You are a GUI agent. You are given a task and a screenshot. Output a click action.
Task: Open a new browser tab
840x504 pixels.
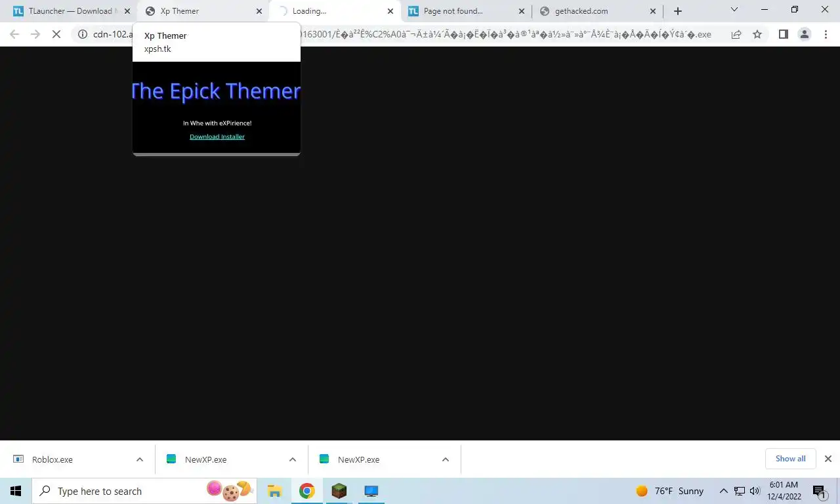[x=678, y=11]
